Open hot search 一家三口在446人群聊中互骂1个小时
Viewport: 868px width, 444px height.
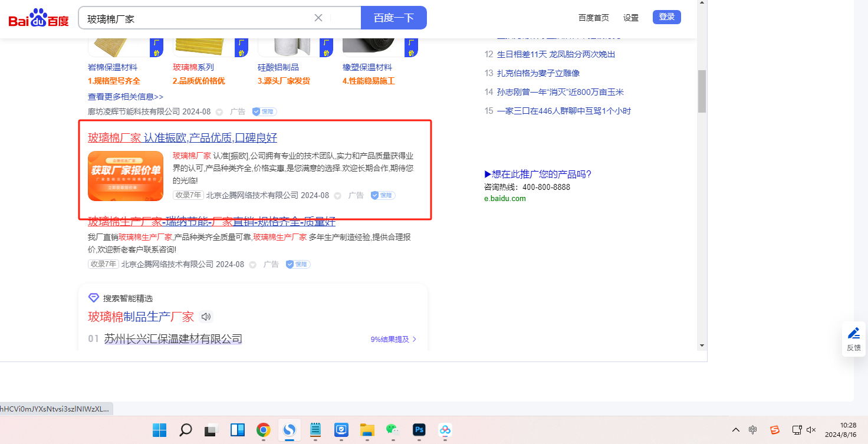pos(564,111)
